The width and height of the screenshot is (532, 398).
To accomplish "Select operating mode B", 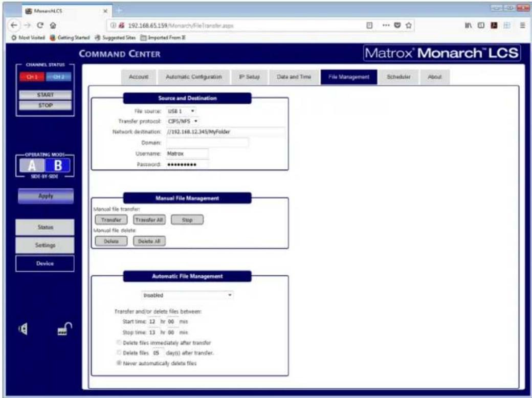I will (58, 166).
